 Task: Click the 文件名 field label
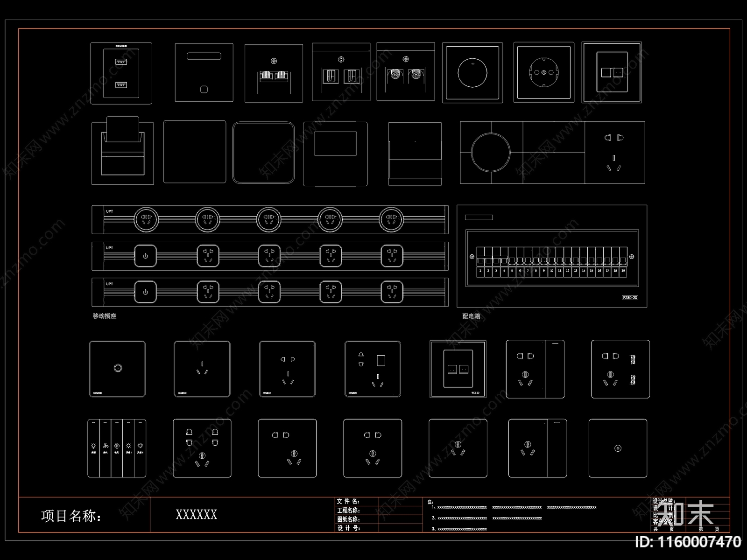(348, 502)
